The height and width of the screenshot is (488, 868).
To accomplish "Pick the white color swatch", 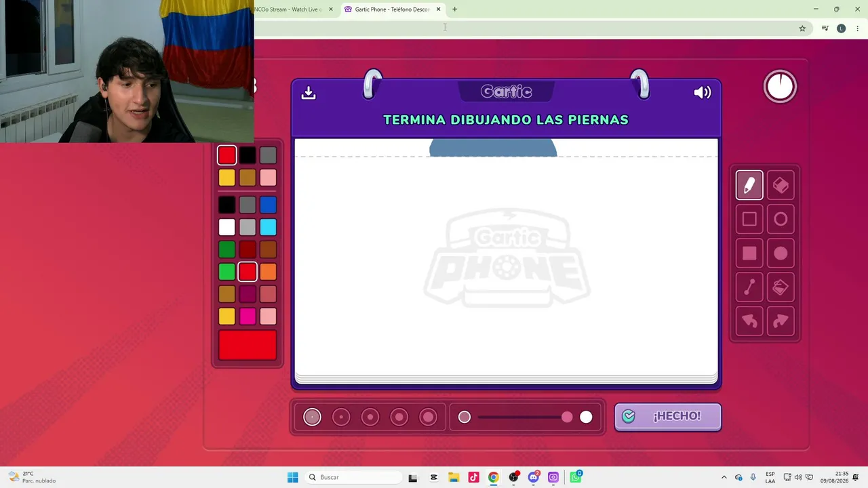I will [227, 227].
